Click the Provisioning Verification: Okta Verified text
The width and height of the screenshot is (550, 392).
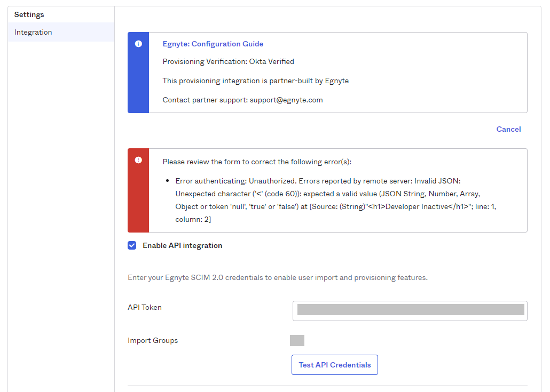click(x=228, y=61)
